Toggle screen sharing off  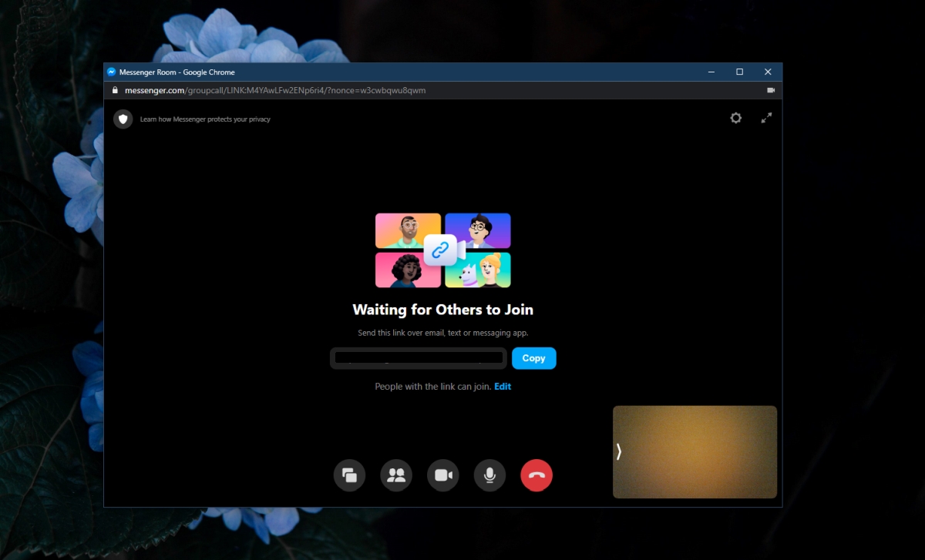pos(349,475)
